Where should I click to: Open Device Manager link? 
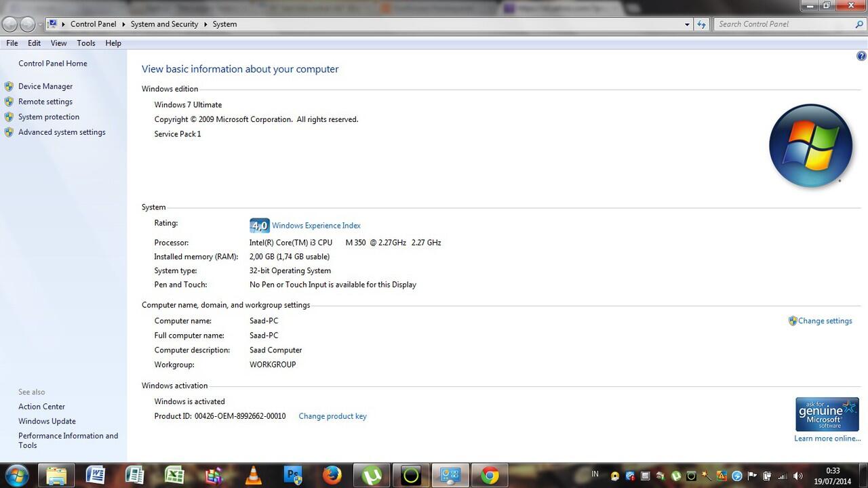(45, 87)
